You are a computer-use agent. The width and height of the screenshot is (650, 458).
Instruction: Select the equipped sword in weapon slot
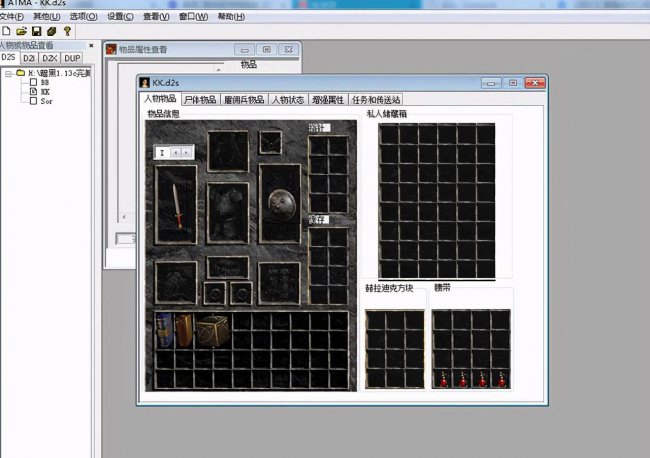177,206
